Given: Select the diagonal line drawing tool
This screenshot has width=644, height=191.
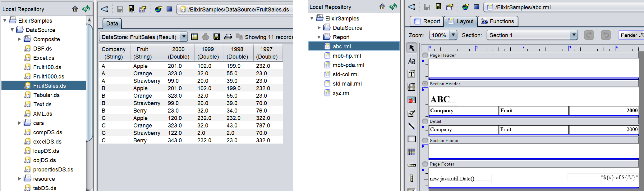Looking at the screenshot, I should [x=412, y=126].
